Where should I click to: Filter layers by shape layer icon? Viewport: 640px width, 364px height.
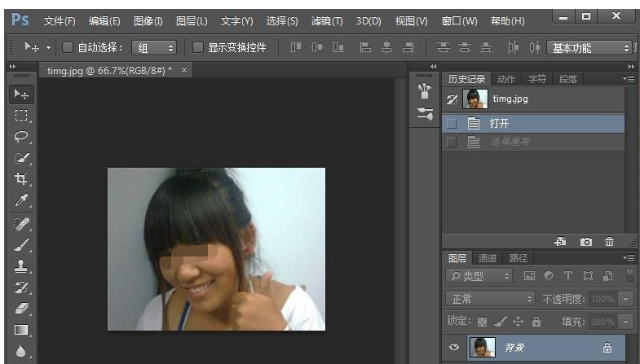pos(588,276)
